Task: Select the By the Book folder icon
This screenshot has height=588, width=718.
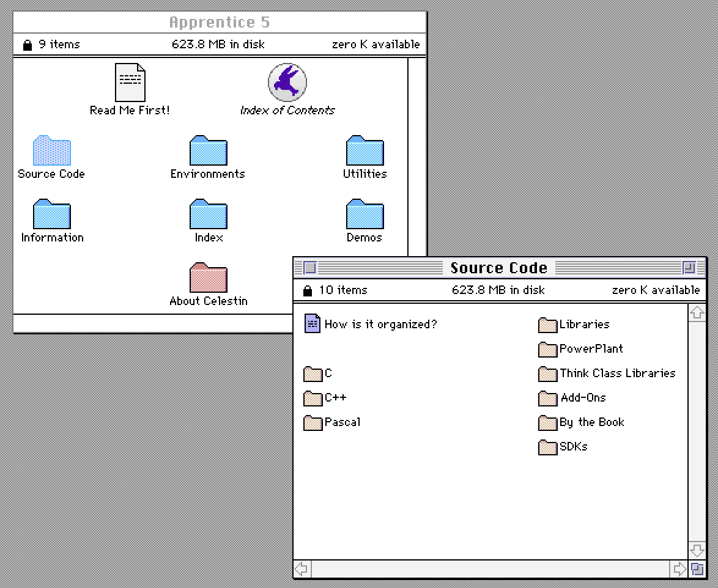Action: coord(547,423)
